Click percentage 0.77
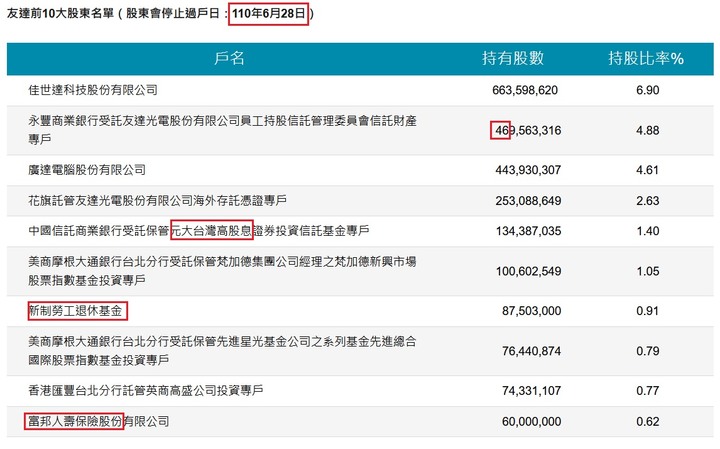 [x=647, y=391]
